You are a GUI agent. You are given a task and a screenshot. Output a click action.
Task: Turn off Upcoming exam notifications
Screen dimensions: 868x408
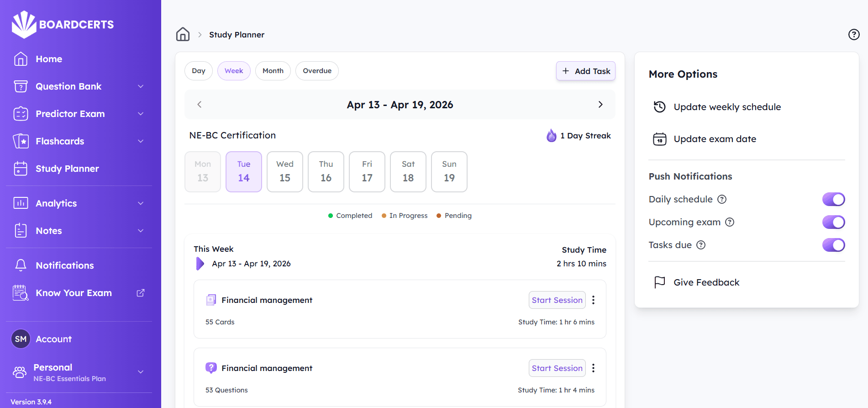[x=833, y=222]
